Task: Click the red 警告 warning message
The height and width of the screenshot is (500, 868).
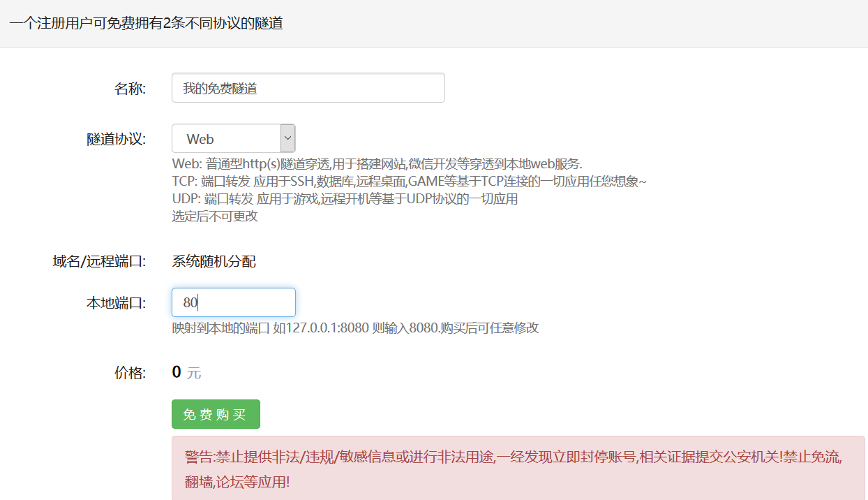Action: pos(518,469)
